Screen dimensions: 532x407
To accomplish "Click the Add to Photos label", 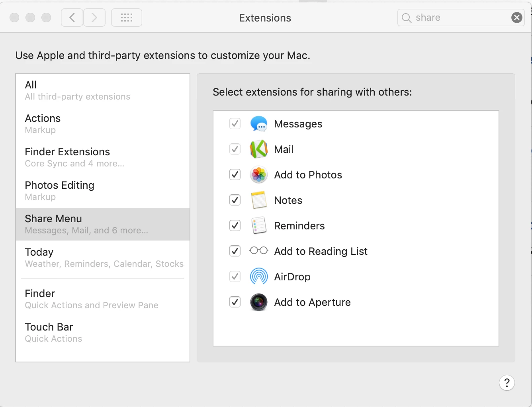I will pyautogui.click(x=308, y=175).
